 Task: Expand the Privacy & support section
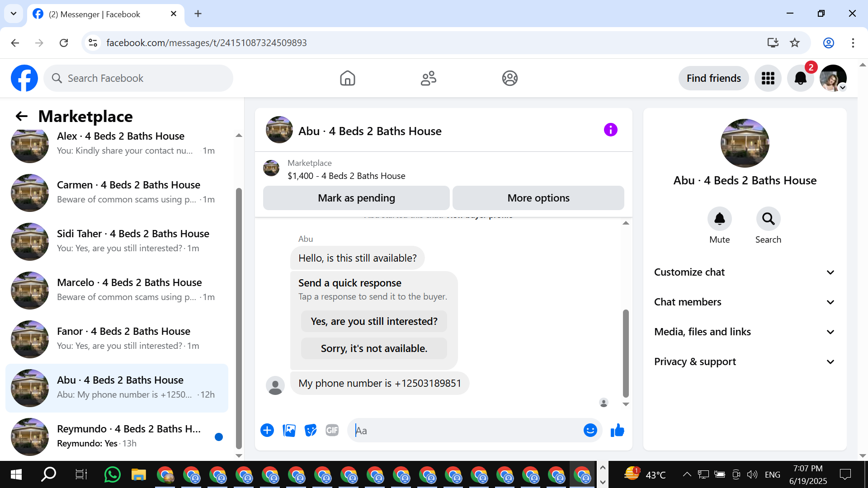(745, 361)
